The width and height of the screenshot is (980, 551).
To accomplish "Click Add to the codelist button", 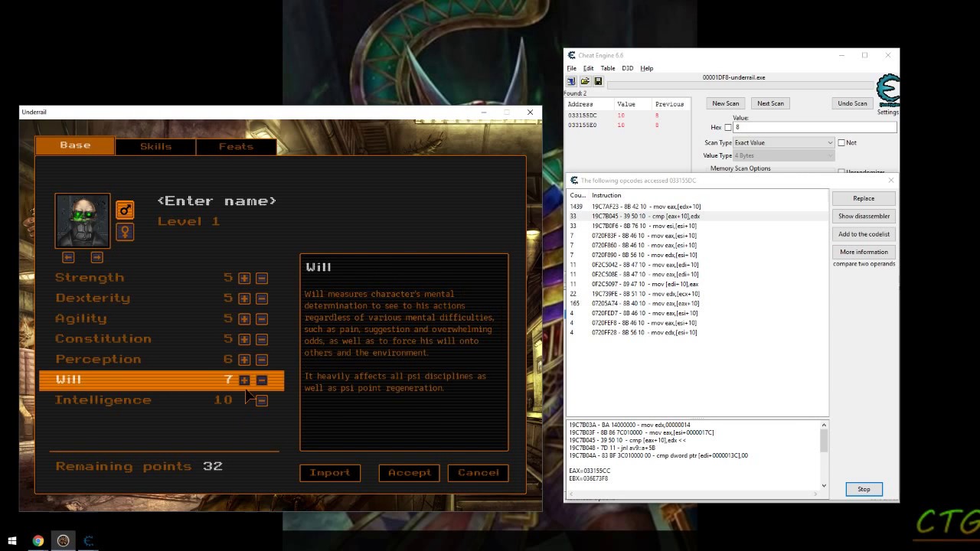I will (x=864, y=234).
